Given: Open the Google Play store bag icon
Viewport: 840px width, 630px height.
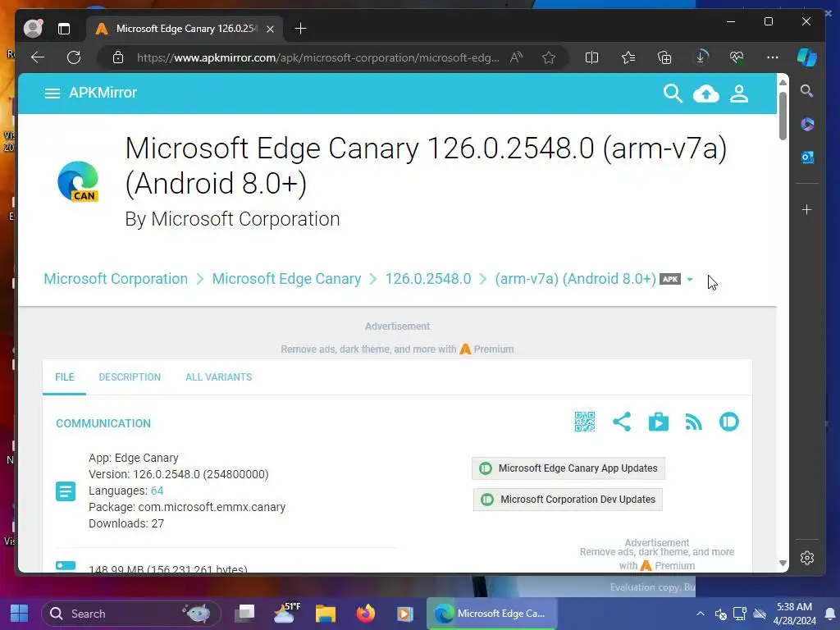Looking at the screenshot, I should coord(659,422).
